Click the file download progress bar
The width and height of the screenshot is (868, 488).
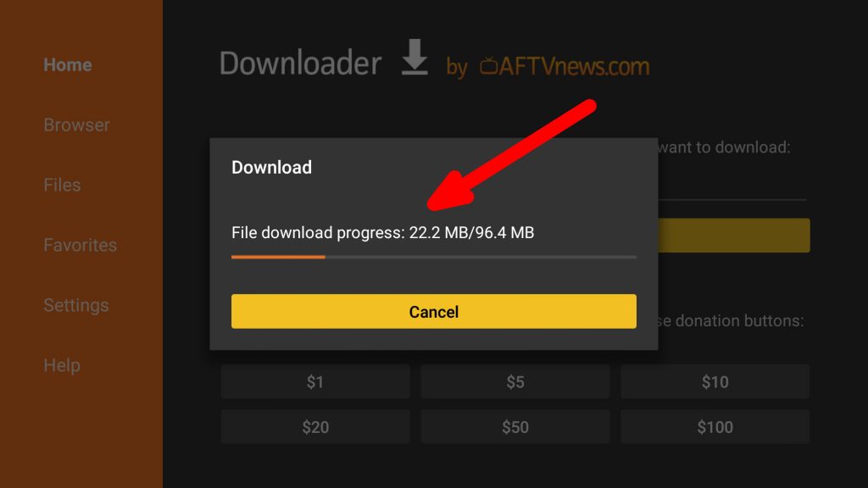(433, 258)
